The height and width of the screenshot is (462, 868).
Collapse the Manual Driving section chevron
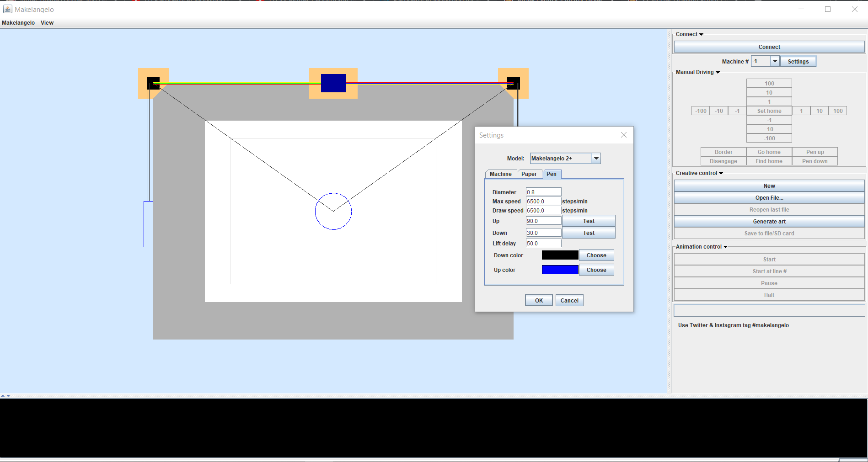[717, 72]
